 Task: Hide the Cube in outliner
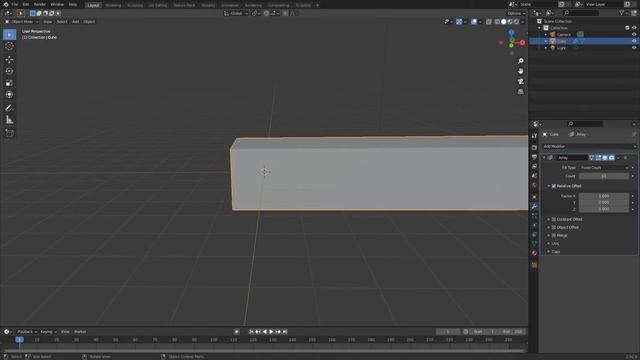tap(634, 41)
